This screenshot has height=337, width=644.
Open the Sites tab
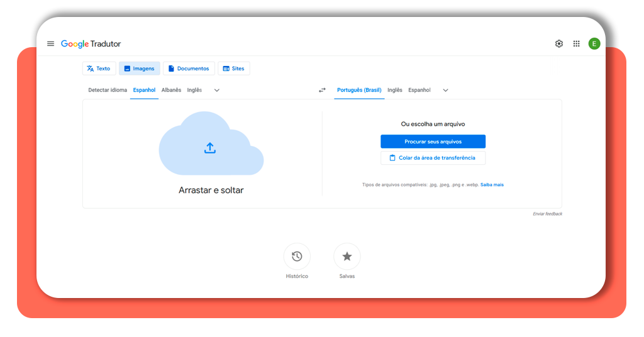tap(234, 69)
